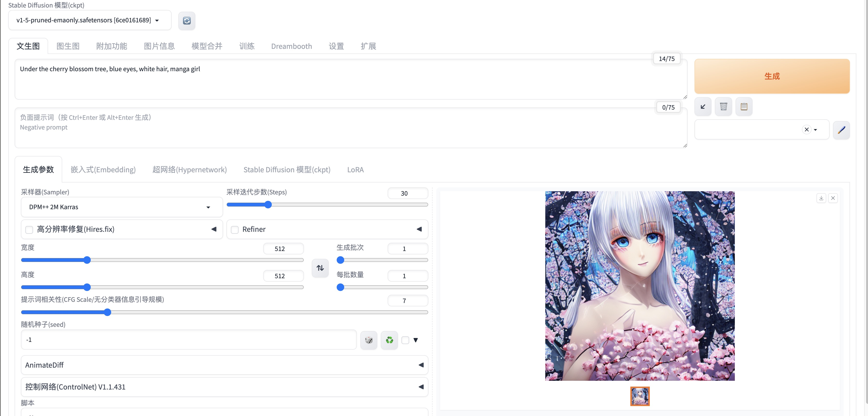Adjust the 高度 height slider
The image size is (868, 416).
162,287
